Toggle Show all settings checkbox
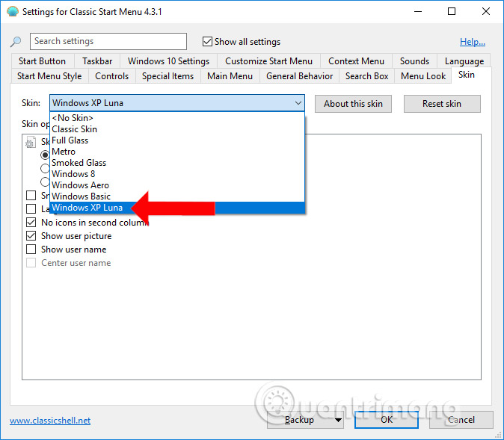Viewport: 504px width, 440px height. tap(207, 41)
